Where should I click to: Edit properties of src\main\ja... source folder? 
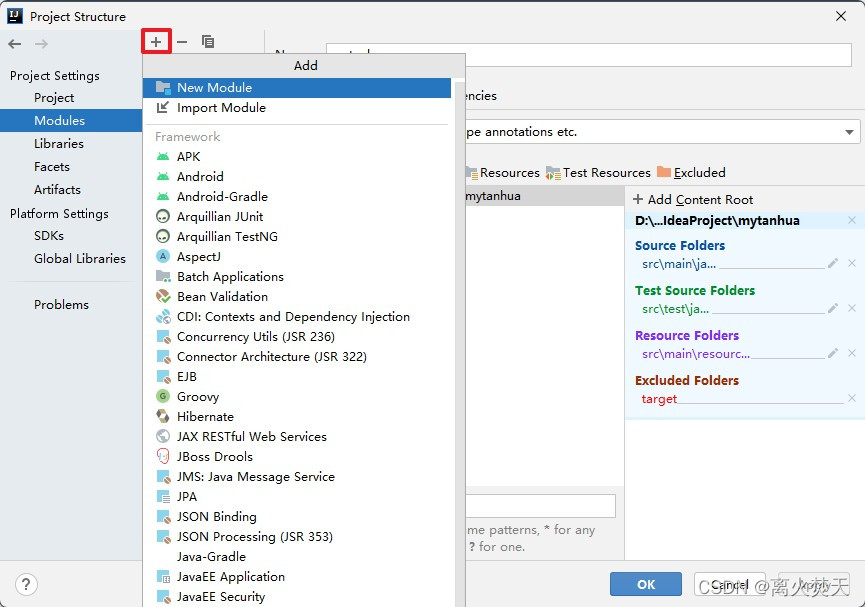click(833, 263)
